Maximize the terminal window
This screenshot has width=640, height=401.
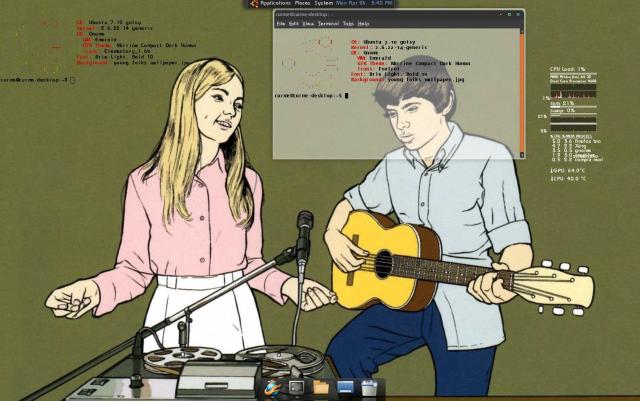click(x=509, y=14)
